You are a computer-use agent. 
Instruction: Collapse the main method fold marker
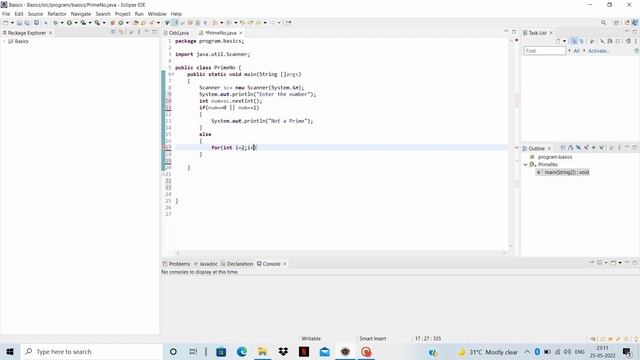tap(173, 74)
